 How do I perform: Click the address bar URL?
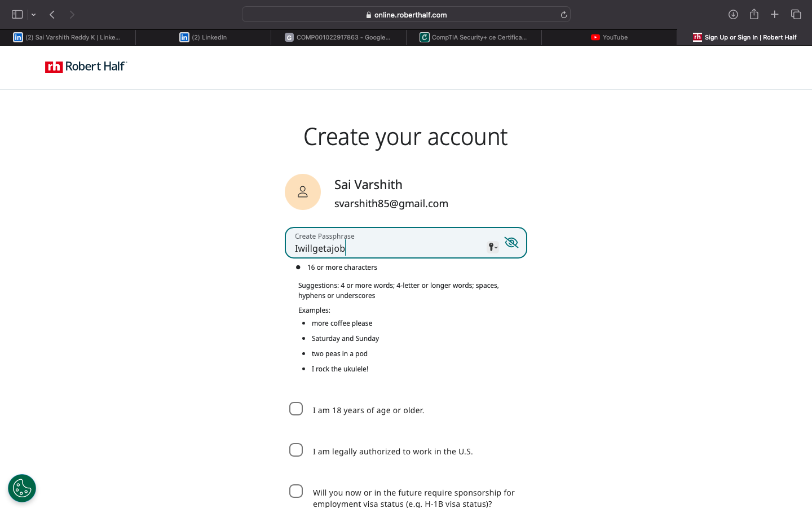(x=406, y=15)
